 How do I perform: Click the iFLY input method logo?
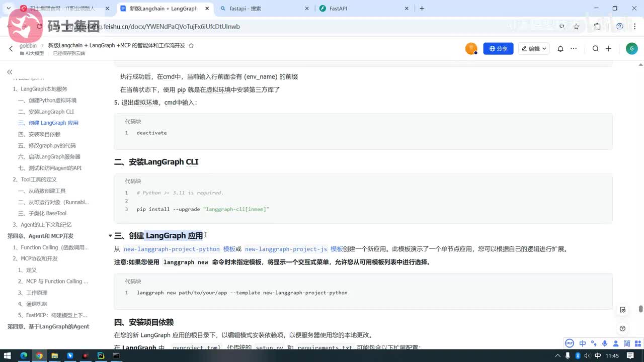(570, 343)
